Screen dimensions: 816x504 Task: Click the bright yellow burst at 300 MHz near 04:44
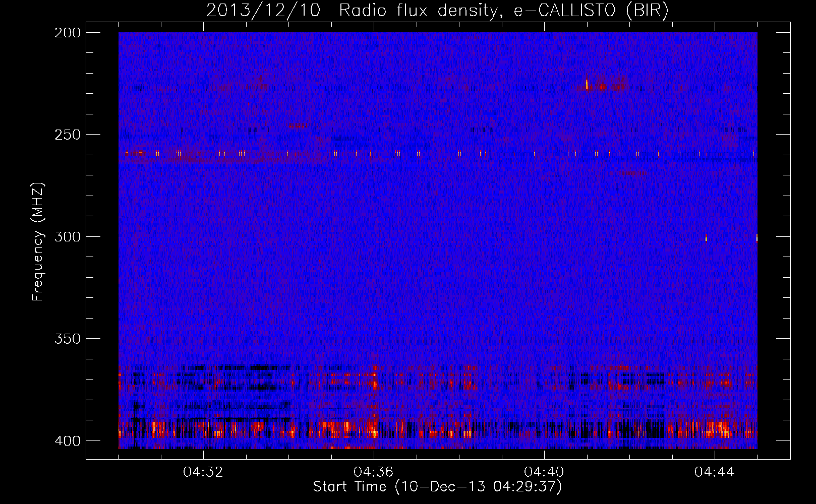pyautogui.click(x=706, y=237)
